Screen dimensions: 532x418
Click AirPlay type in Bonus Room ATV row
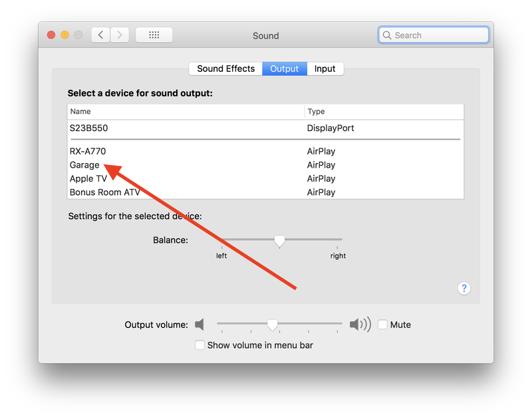coord(321,192)
